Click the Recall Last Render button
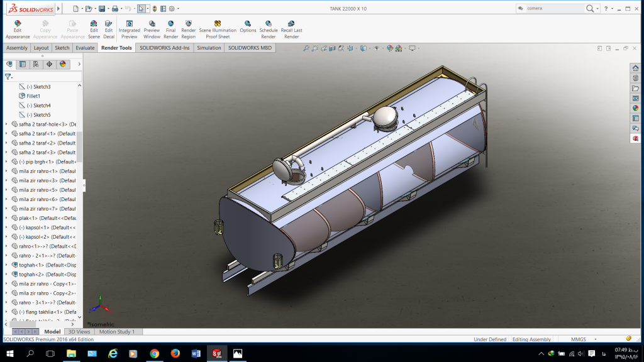The image size is (644, 362). (x=291, y=29)
